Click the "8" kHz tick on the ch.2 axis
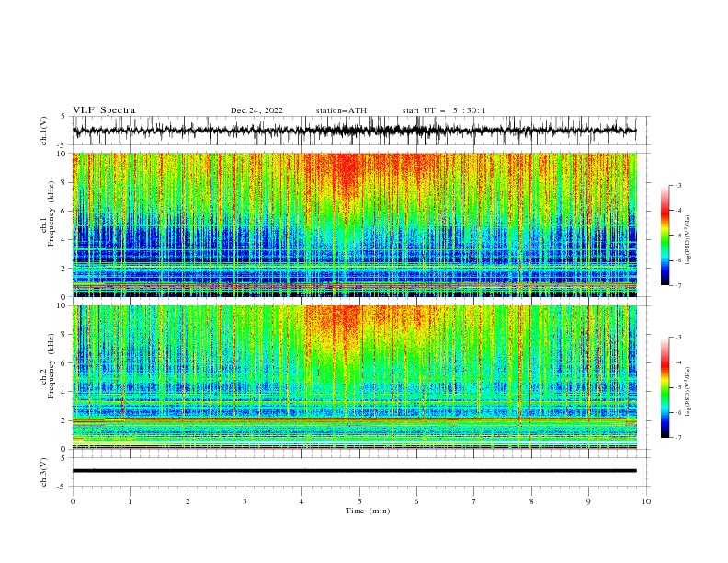Image resolution: width=728 pixels, height=563 pixels. [64, 335]
